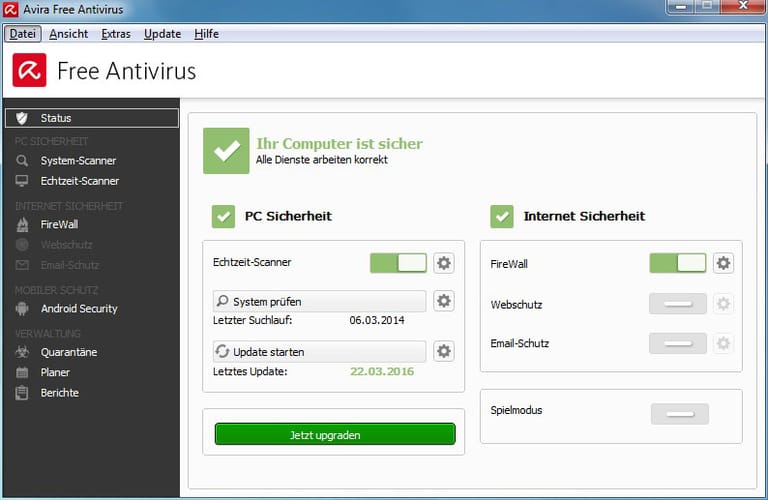Viewport: 768px width, 500px height.
Task: Click the Avira logo in the header
Action: tap(29, 70)
